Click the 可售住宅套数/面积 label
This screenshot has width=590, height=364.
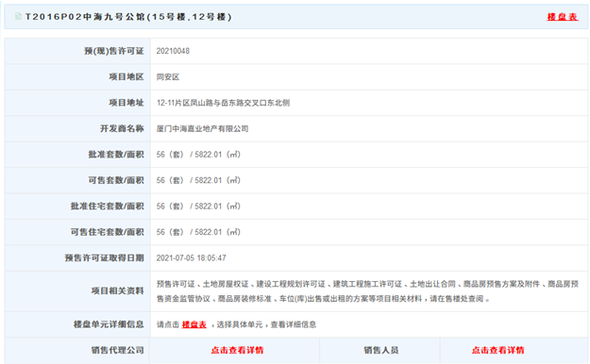(x=108, y=232)
